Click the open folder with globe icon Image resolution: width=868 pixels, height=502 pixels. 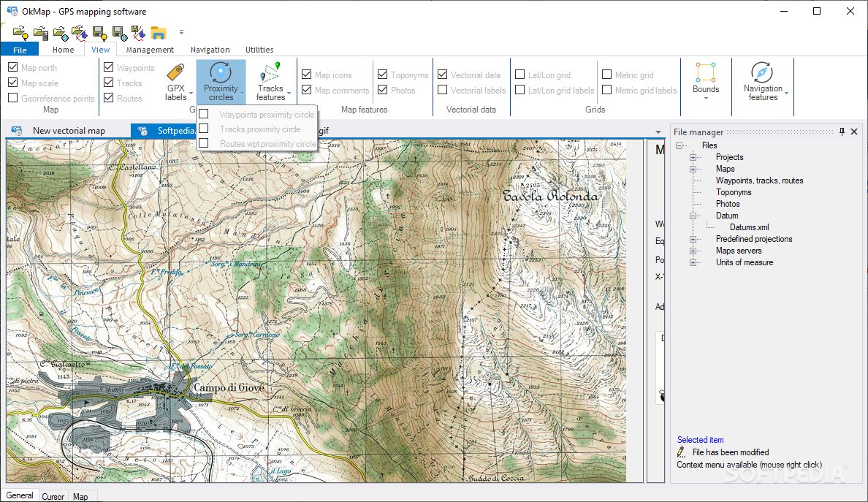tap(61, 33)
